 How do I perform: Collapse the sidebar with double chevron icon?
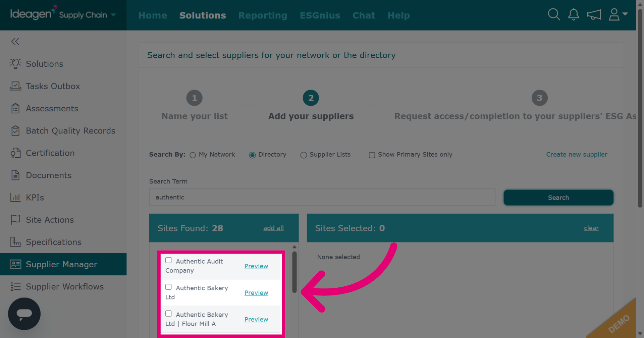(x=15, y=41)
